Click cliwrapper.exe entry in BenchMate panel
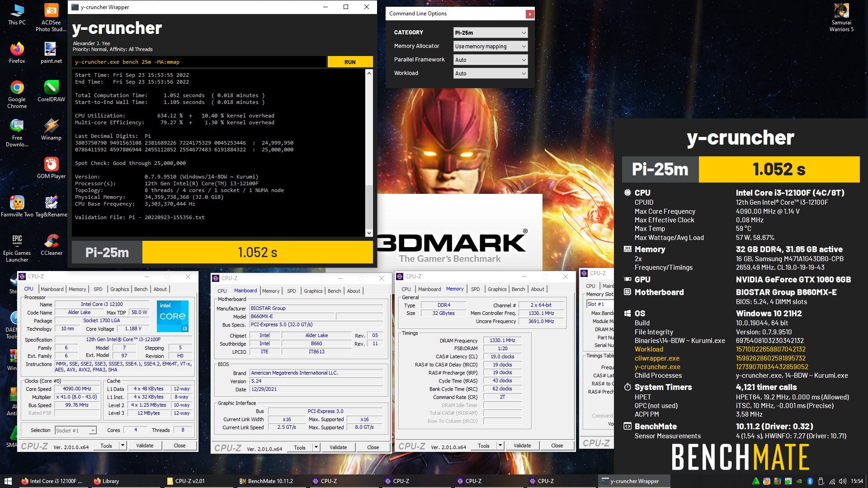 coord(657,358)
